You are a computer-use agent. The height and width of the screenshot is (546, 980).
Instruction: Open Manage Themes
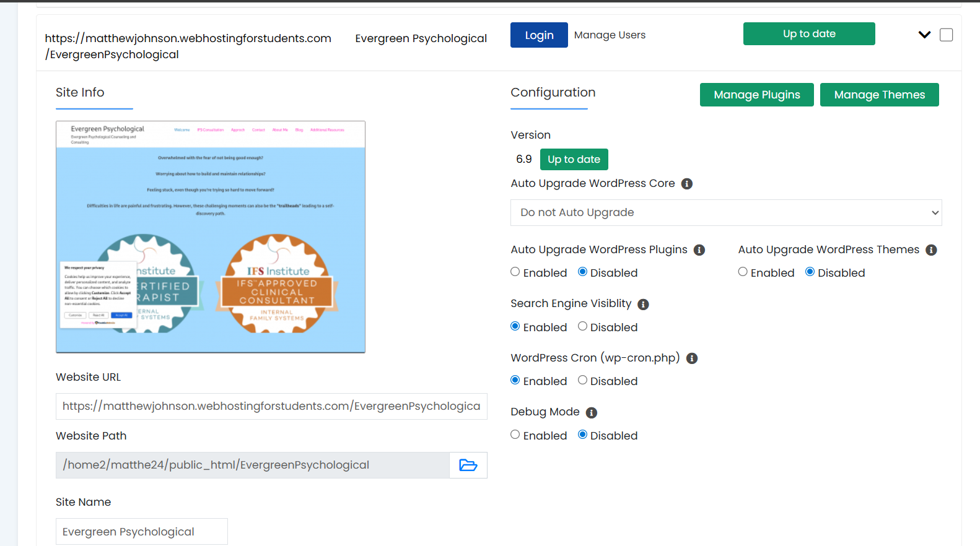[879, 95]
